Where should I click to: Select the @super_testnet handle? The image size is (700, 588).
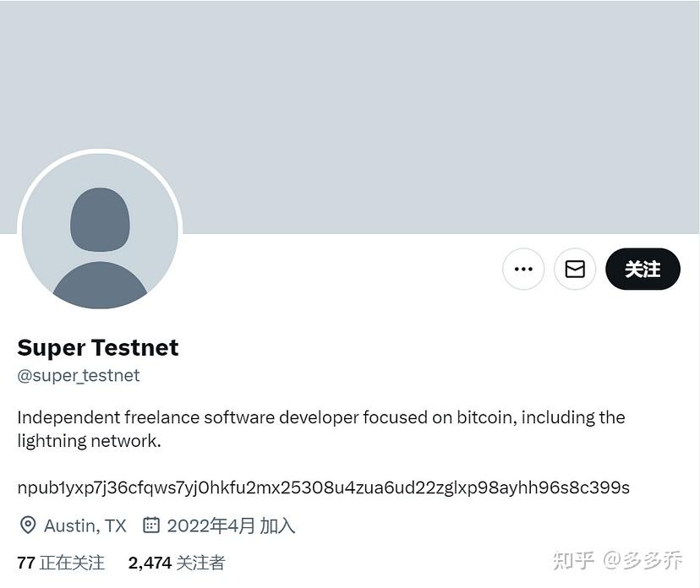click(x=78, y=375)
